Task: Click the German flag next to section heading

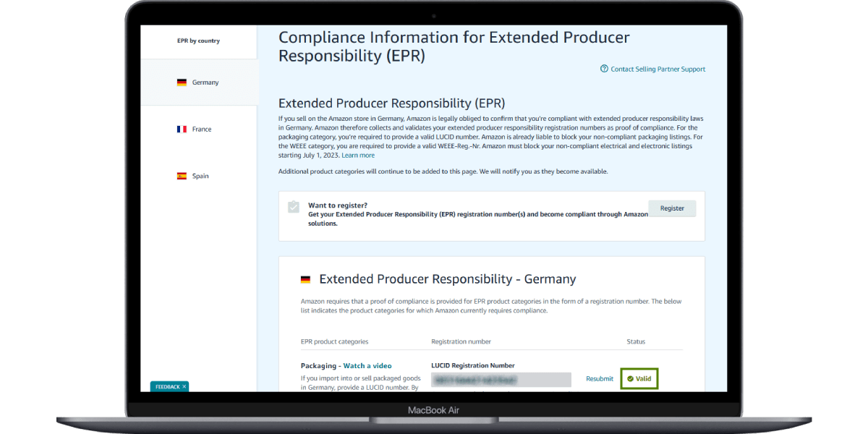Action: (305, 279)
